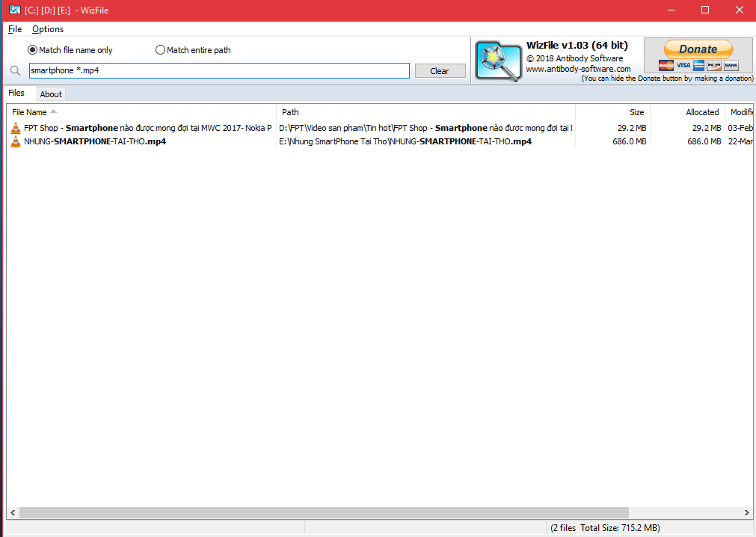Select Match file name only option
756x537 pixels.
click(x=70, y=50)
